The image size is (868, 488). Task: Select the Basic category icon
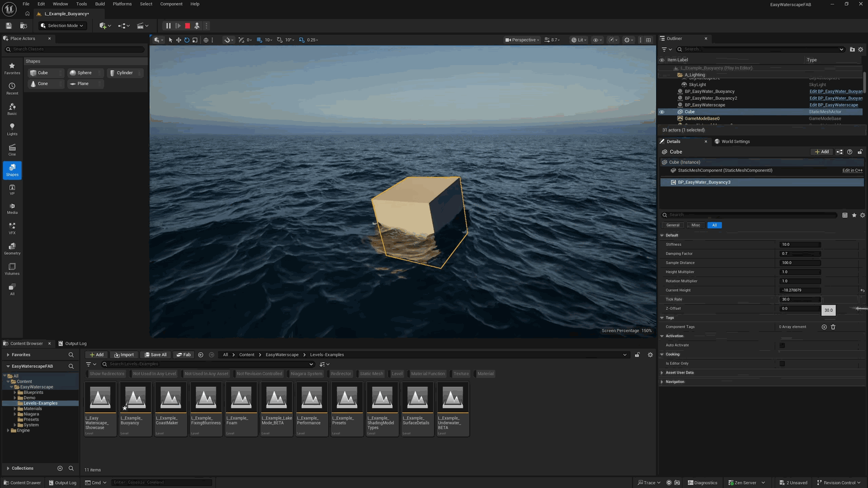click(12, 109)
